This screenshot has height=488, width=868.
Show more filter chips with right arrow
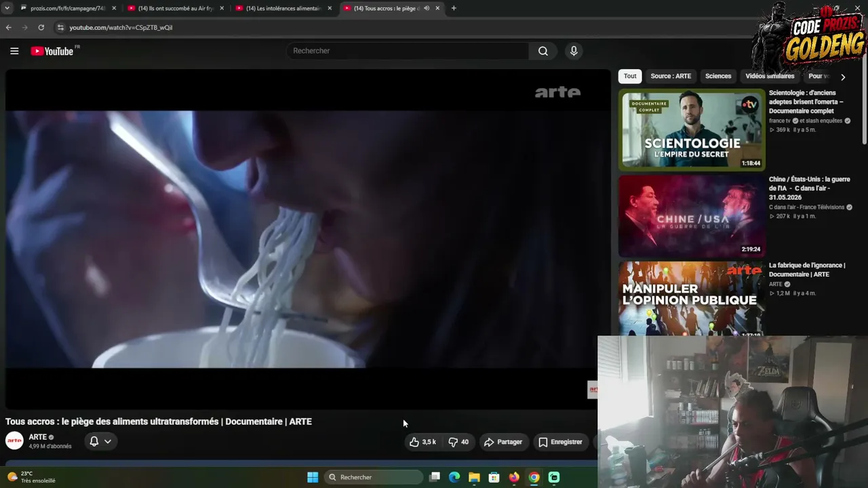(843, 77)
